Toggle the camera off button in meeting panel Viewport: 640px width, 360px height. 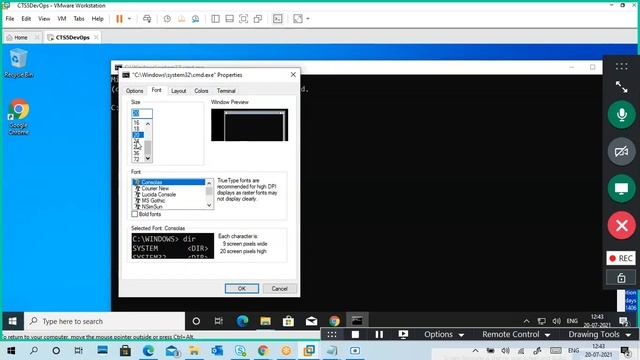click(x=621, y=151)
